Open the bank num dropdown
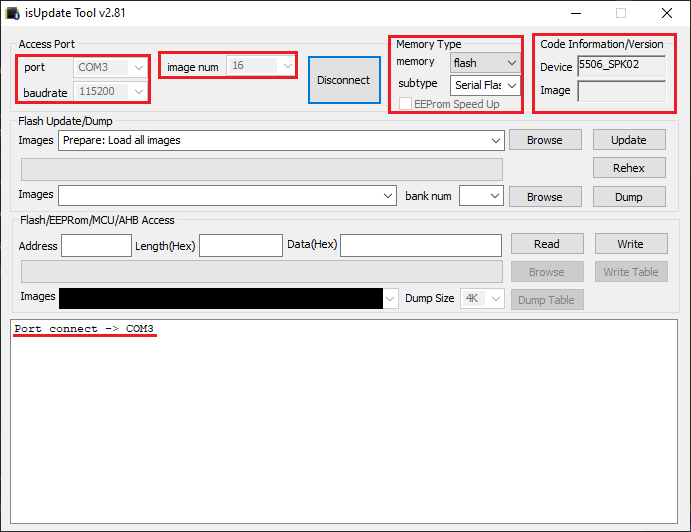This screenshot has width=691, height=532. [x=481, y=196]
